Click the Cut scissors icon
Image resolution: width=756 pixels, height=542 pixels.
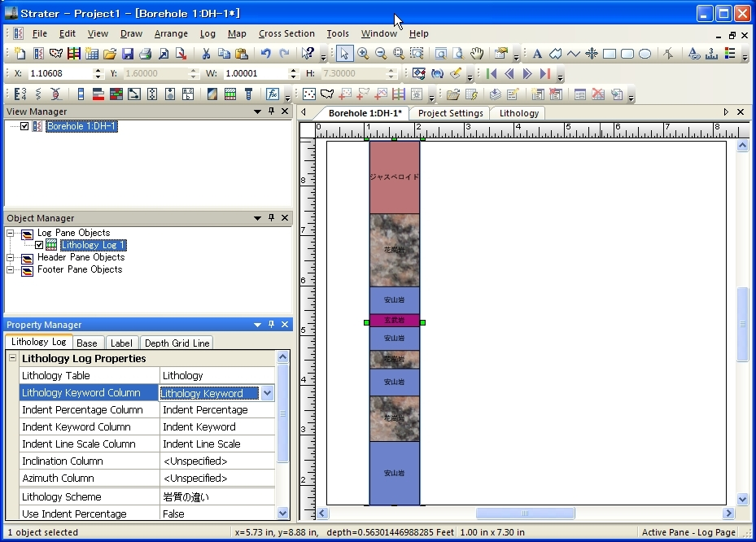pyautogui.click(x=206, y=54)
